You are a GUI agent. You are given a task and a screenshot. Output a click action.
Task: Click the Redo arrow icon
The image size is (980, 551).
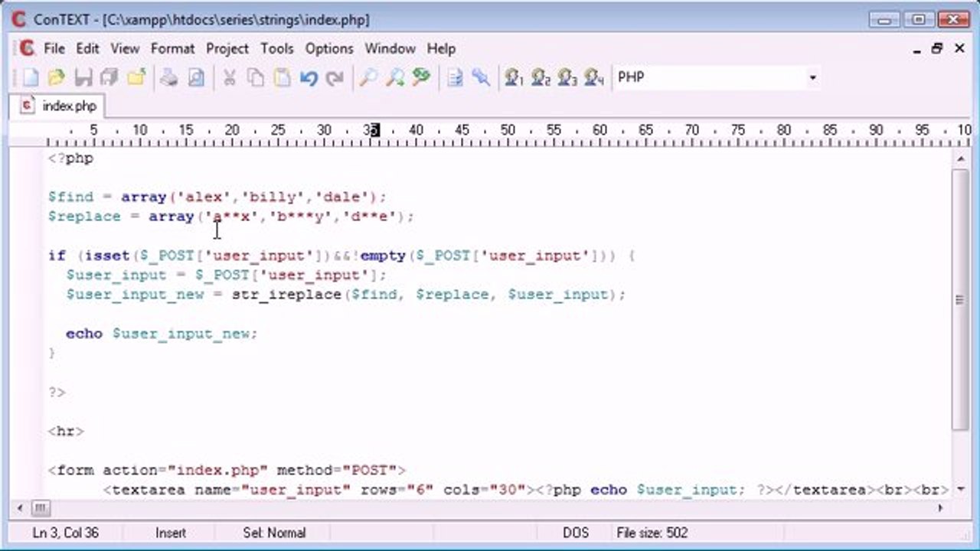[335, 77]
